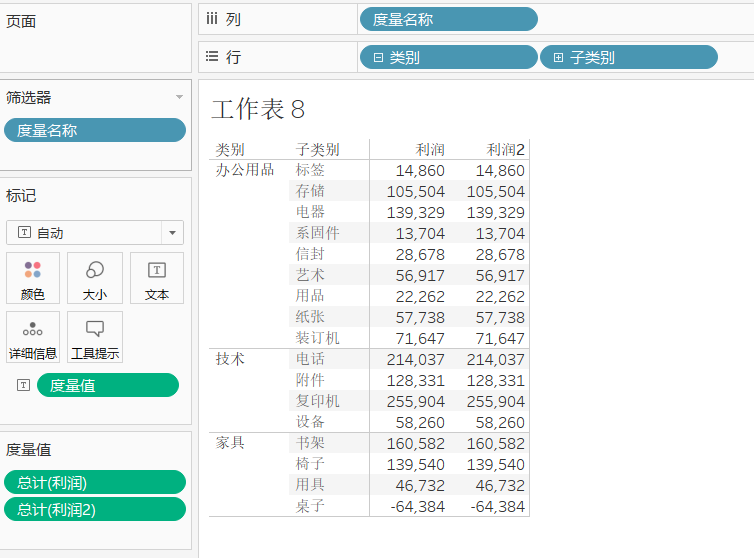This screenshot has height=558, width=754.
Task: Click the 利润2 column header
Action: click(x=505, y=150)
